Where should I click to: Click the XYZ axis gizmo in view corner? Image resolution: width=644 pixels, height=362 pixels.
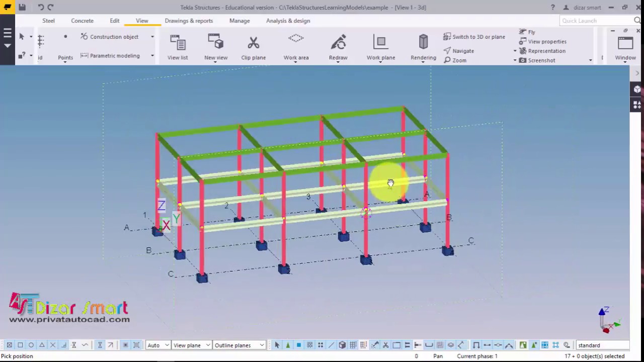click(x=609, y=320)
